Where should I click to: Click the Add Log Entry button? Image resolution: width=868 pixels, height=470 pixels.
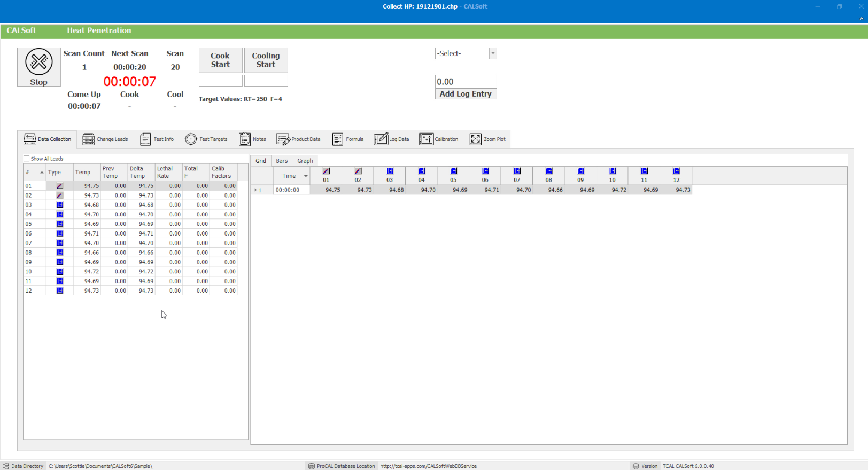click(x=466, y=94)
